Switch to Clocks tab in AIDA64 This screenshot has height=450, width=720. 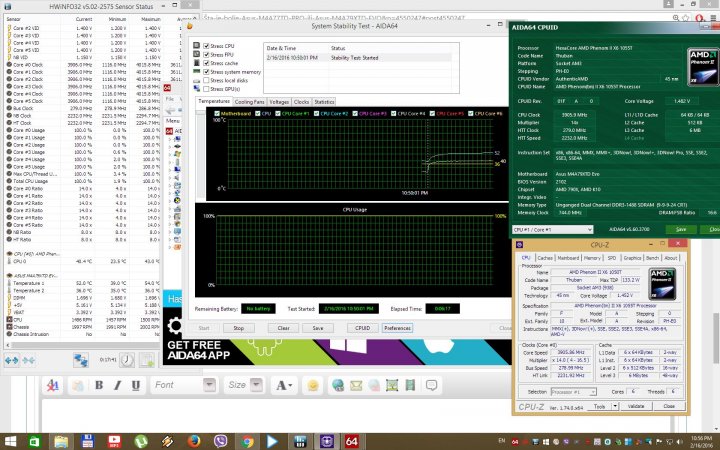301,102
